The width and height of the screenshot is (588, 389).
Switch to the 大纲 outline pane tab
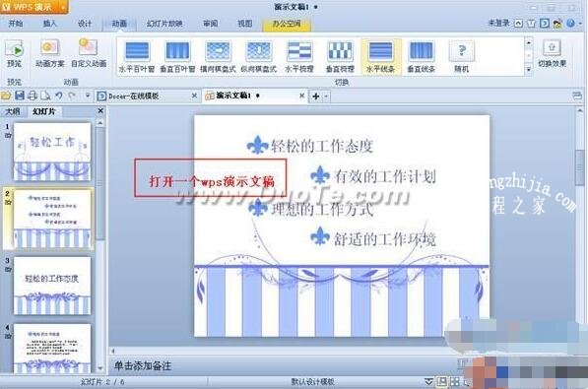[13, 111]
